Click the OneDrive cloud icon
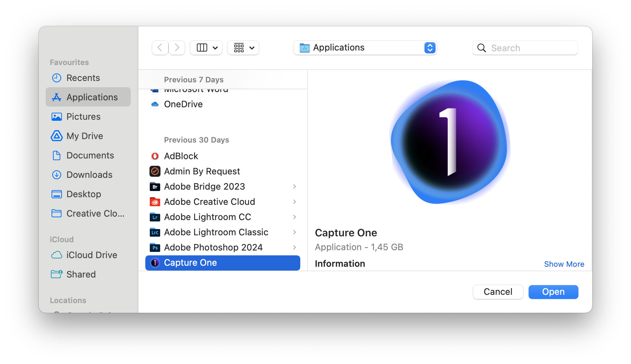Viewport: 631px width, 364px height. point(155,104)
